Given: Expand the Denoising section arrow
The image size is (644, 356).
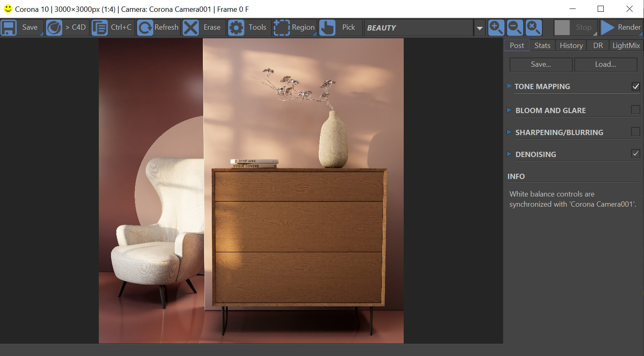Looking at the screenshot, I should 509,154.
